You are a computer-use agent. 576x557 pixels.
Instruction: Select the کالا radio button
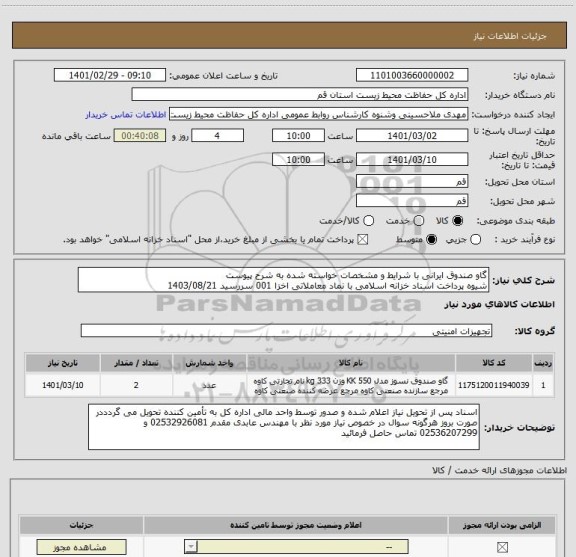tap(458, 220)
